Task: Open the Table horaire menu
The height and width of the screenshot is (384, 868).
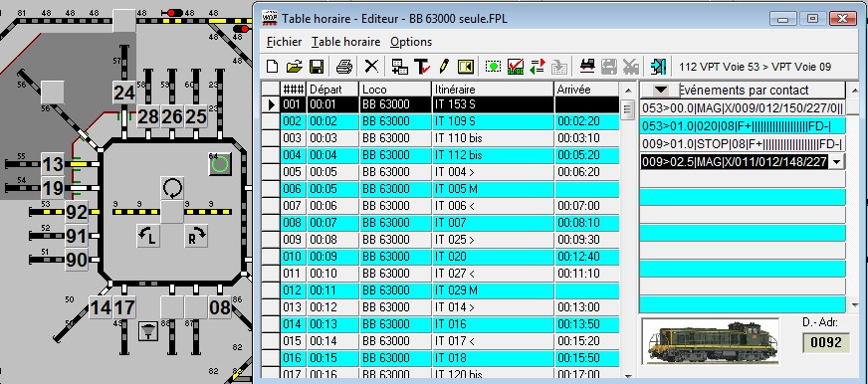Action: (346, 42)
